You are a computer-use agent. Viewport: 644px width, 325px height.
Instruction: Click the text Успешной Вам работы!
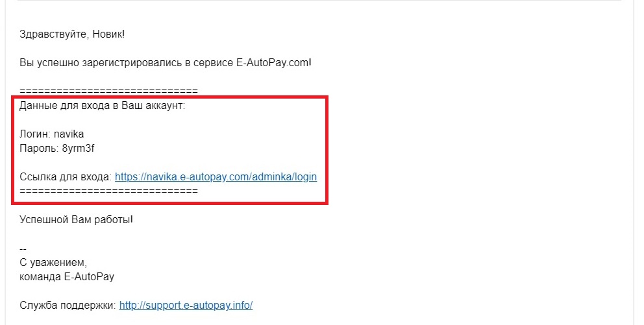point(77,219)
